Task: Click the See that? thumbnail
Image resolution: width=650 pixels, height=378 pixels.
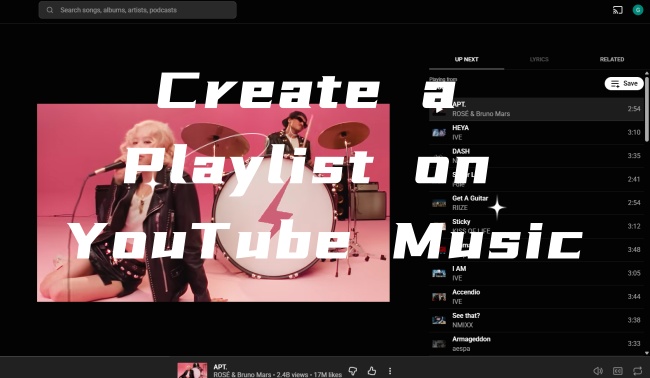Action: click(x=439, y=320)
